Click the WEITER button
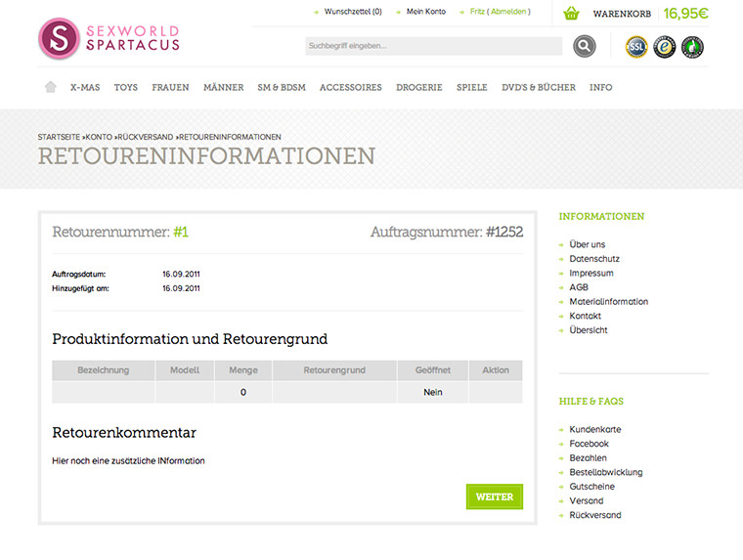This screenshot has height=560, width=743. [x=495, y=496]
